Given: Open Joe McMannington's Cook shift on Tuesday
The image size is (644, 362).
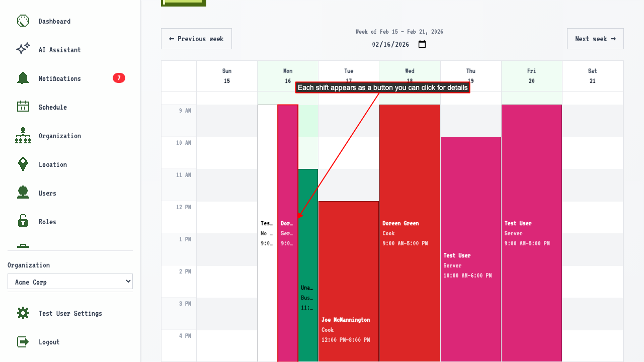Looking at the screenshot, I should pos(349,281).
